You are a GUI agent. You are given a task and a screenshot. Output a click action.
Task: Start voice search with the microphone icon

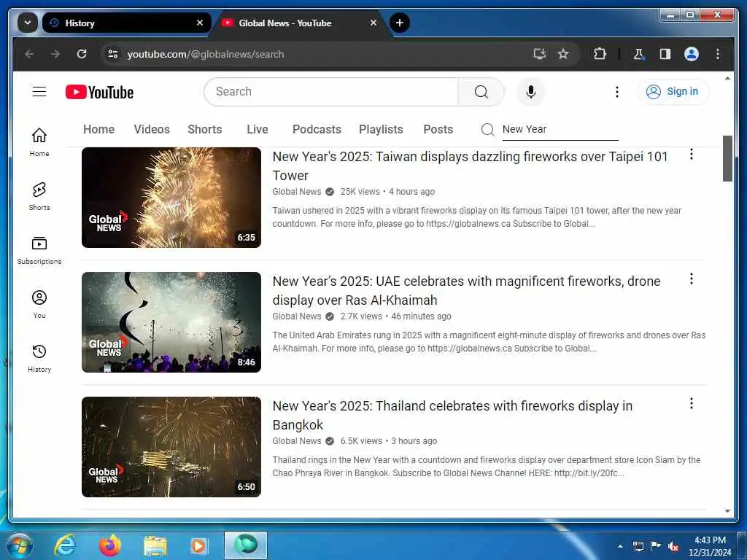coord(531,91)
